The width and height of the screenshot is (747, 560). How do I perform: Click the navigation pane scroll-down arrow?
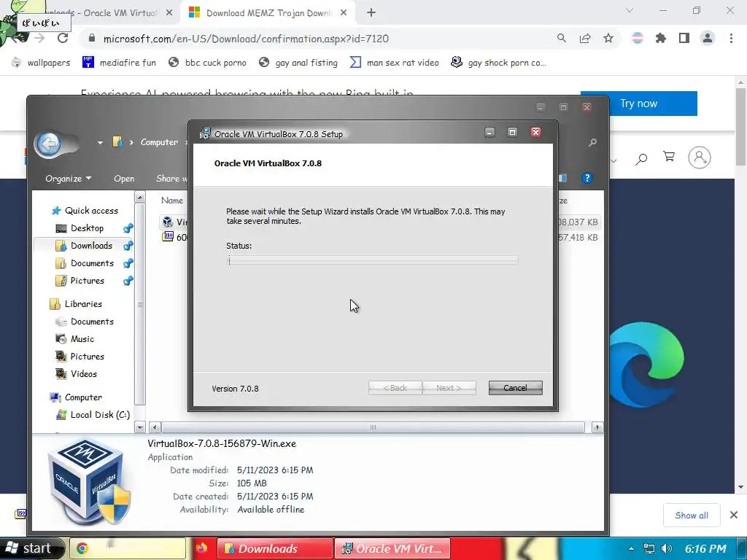[x=140, y=427]
